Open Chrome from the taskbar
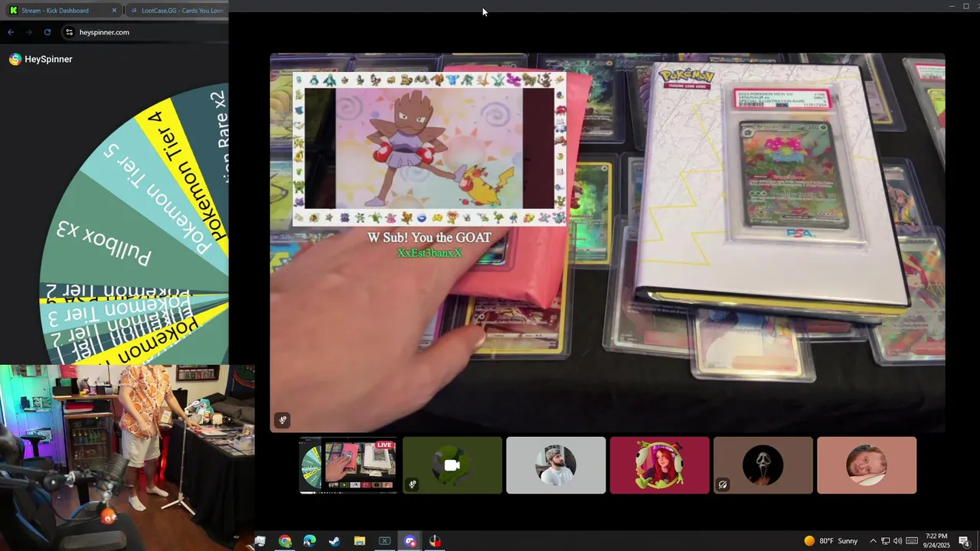 [x=285, y=541]
